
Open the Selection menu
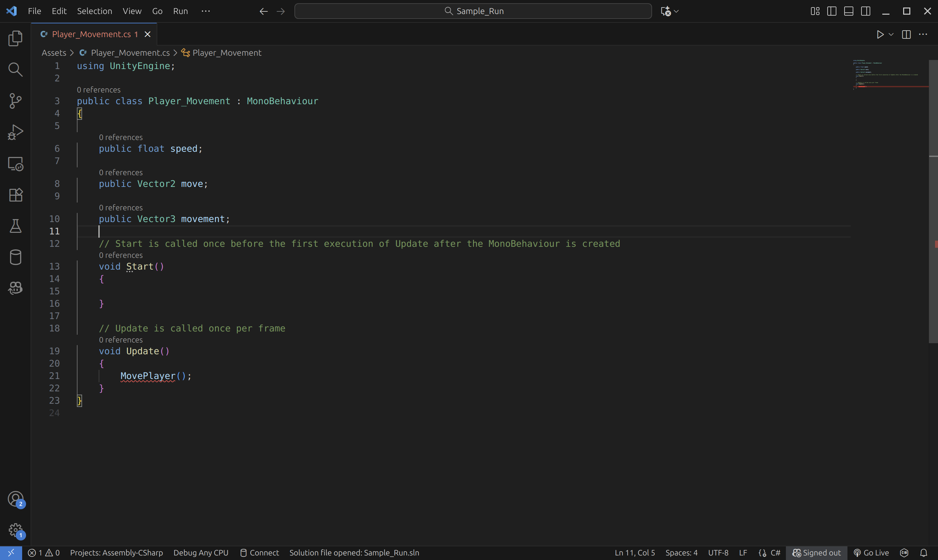(x=94, y=11)
